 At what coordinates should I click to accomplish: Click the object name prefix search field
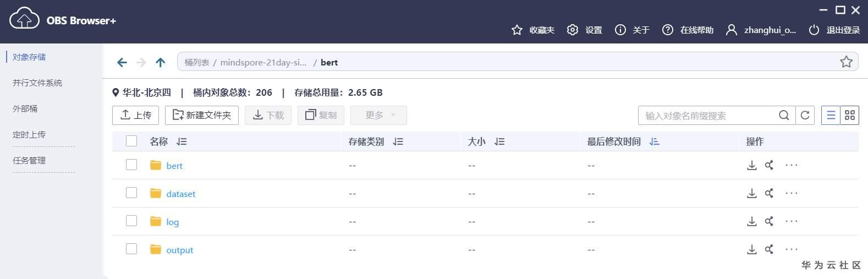707,116
